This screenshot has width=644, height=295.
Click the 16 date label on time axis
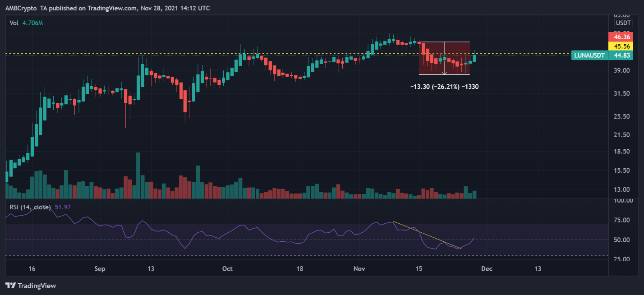tap(32, 269)
